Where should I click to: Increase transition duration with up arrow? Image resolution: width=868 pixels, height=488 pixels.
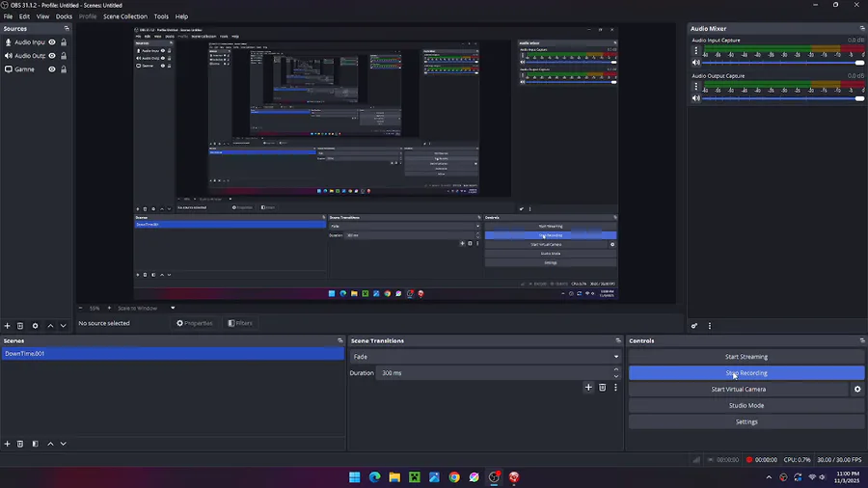(616, 369)
